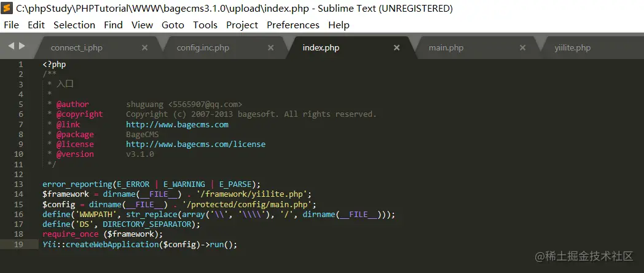Click the @copyright annotation
The width and height of the screenshot is (644, 273).
pyautogui.click(x=80, y=114)
